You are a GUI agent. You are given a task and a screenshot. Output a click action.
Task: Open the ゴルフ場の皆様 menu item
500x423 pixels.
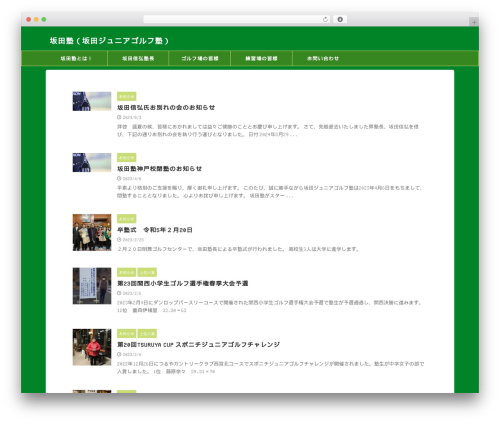200,58
